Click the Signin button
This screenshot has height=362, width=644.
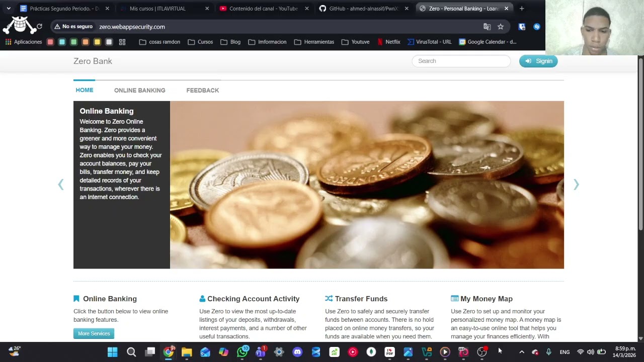538,61
